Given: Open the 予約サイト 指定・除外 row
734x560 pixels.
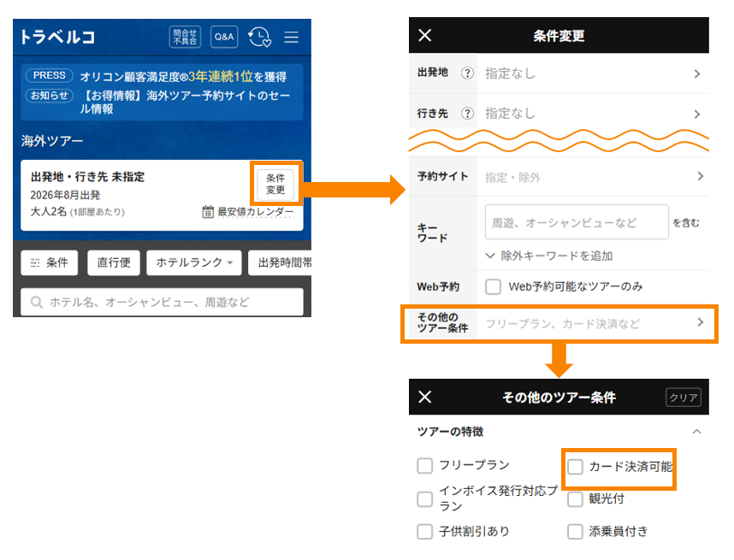Looking at the screenshot, I should click(x=559, y=177).
